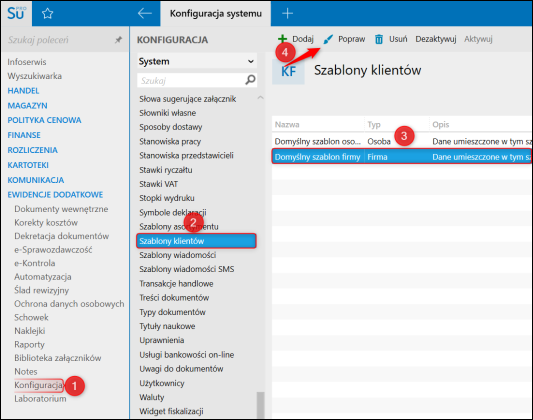533x420 pixels.
Task: Collapse list with the up chevron
Action: pyautogui.click(x=260, y=98)
